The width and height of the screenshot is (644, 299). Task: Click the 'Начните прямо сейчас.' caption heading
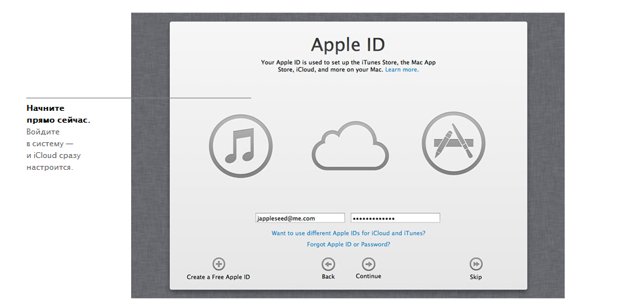tap(58, 114)
